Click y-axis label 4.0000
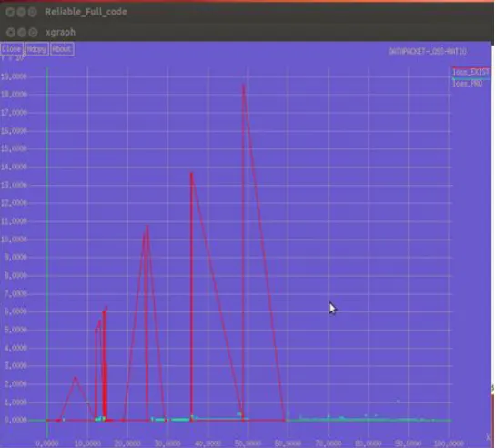496x448 pixels. [x=15, y=348]
